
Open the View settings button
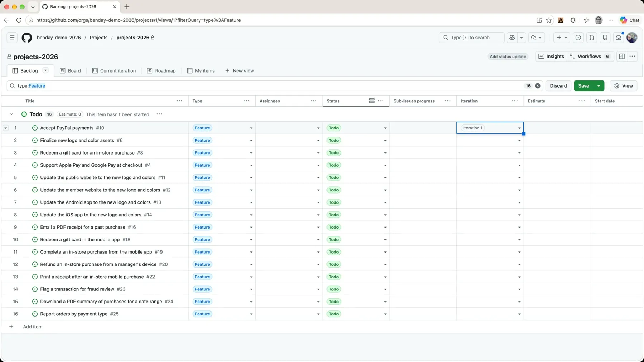click(624, 86)
